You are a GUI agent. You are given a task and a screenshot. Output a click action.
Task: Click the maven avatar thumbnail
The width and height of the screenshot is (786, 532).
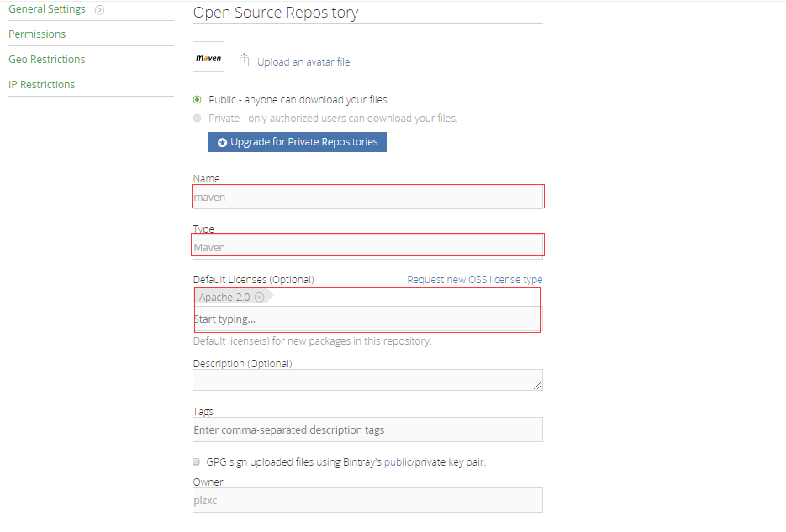[208, 56]
